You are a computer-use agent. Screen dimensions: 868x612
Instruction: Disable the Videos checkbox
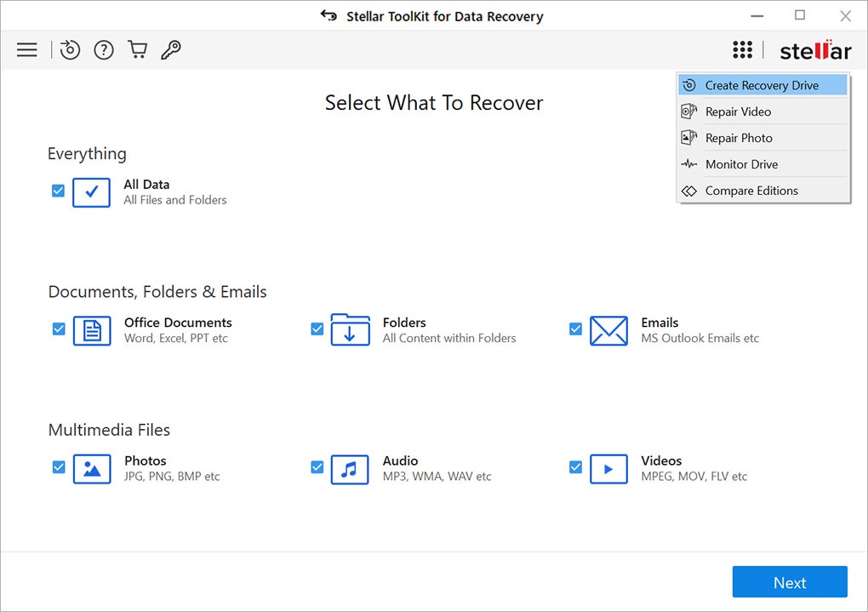pos(576,467)
